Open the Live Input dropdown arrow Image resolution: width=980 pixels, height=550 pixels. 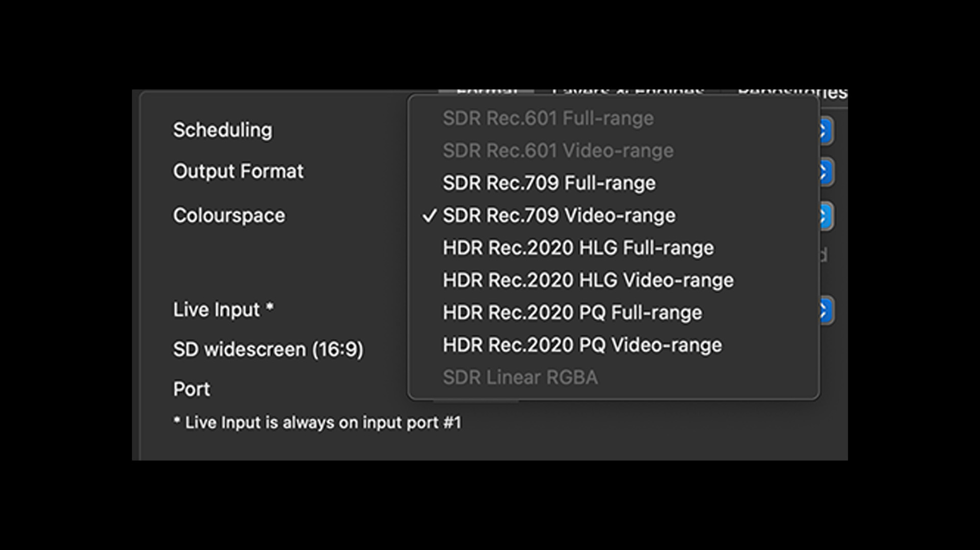tap(826, 311)
